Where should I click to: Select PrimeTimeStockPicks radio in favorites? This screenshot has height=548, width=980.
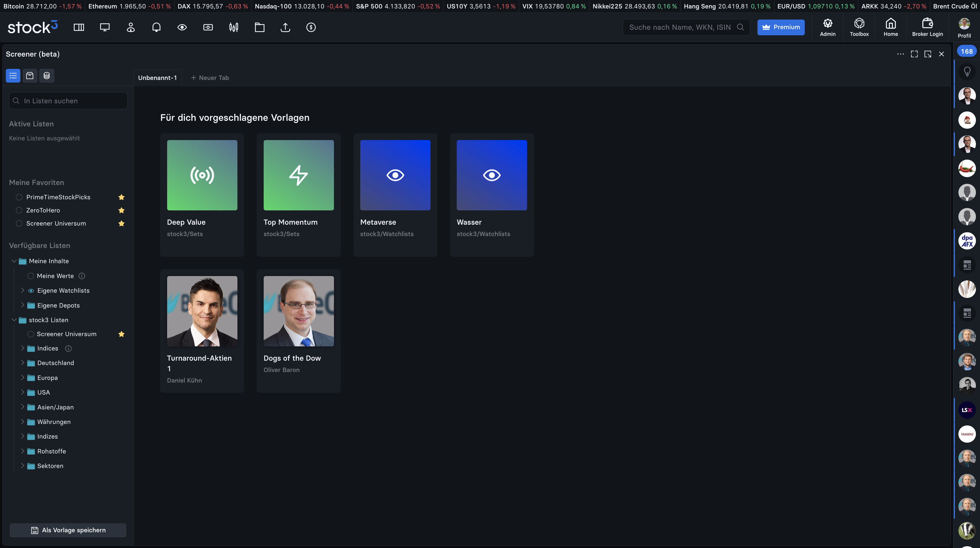pos(19,197)
